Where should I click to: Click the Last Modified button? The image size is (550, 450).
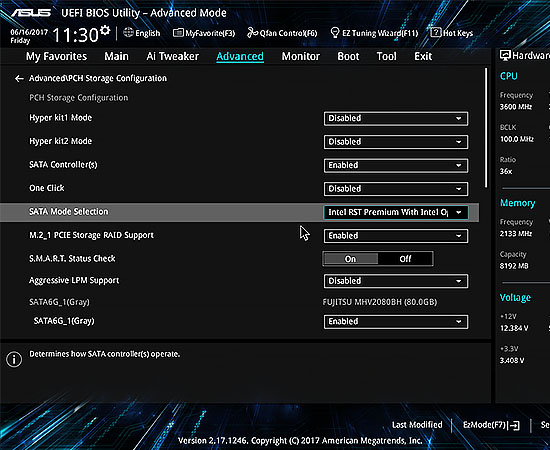click(417, 425)
